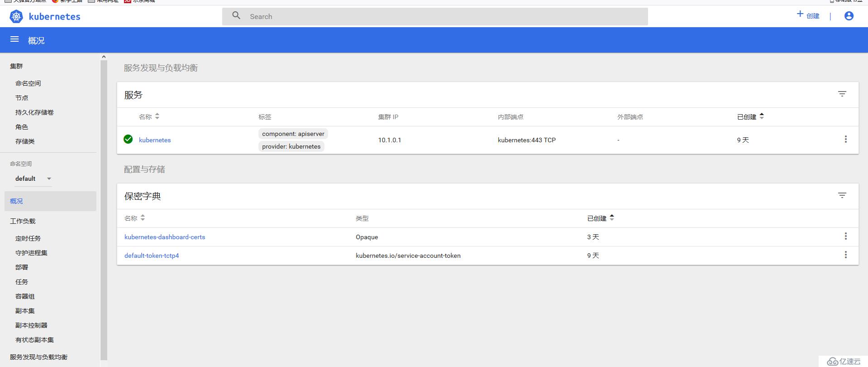The width and height of the screenshot is (868, 367).
Task: Open 服务发现与负载均衡 in sidebar
Action: click(x=38, y=357)
